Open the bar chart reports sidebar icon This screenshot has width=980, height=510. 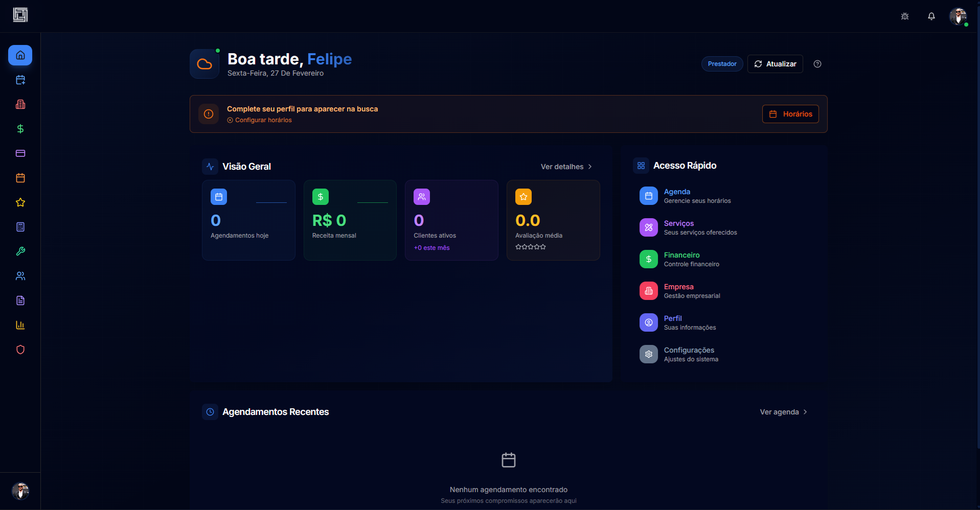click(20, 325)
